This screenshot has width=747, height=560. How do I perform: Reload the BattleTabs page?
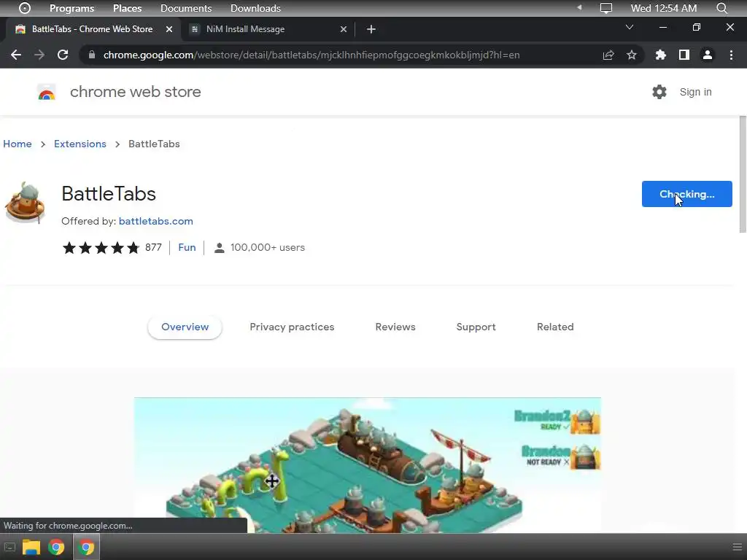63,55
